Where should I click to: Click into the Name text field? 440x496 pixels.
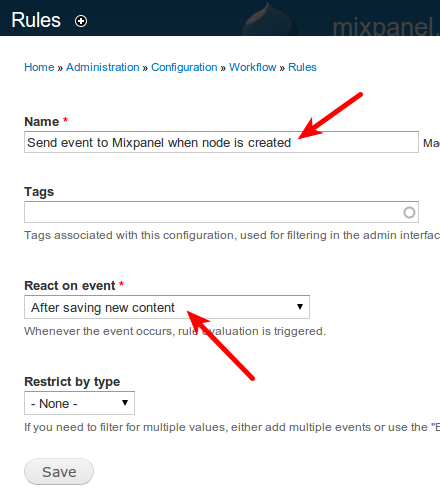pyautogui.click(x=221, y=142)
